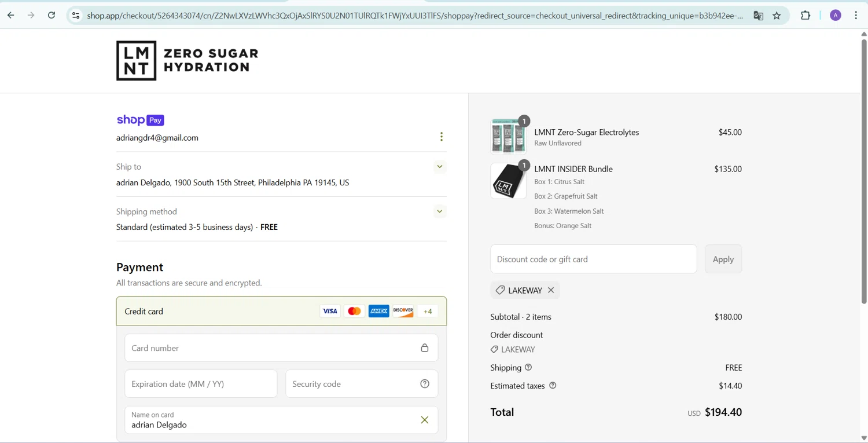The image size is (868, 443).
Task: Click the Payment section heading
Action: click(x=140, y=267)
